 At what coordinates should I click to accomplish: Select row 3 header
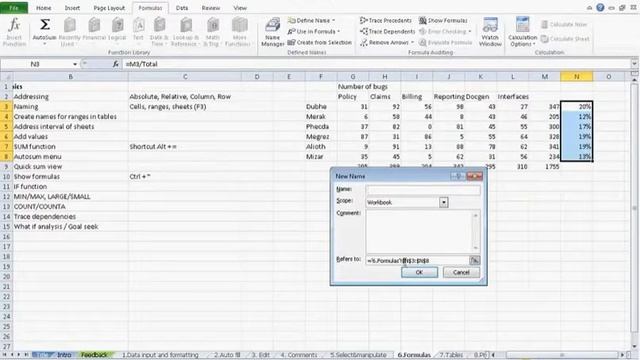point(6,107)
